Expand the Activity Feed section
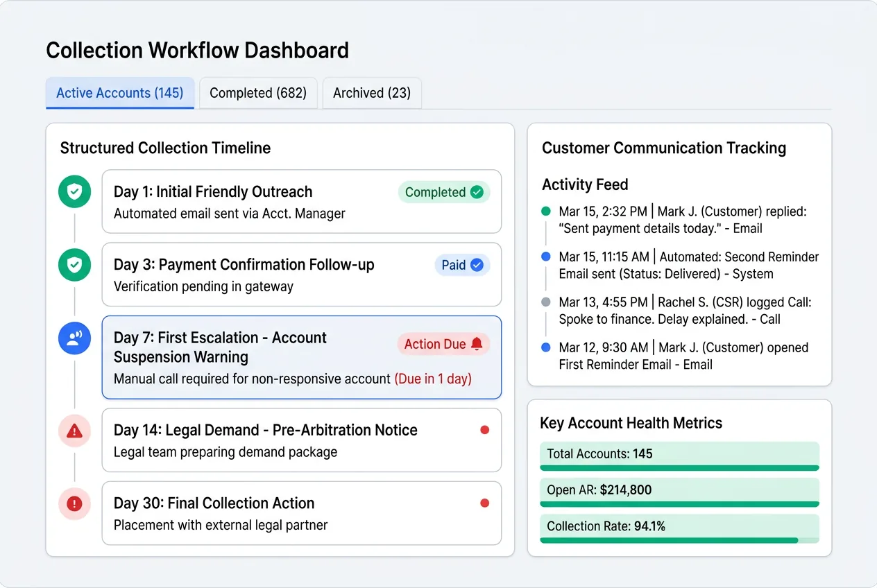 [x=585, y=184]
